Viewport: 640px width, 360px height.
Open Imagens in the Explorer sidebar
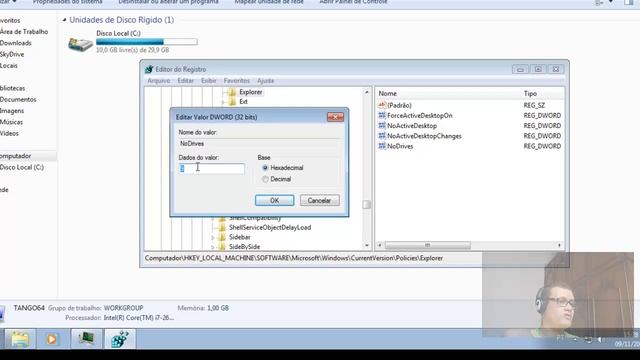coord(12,111)
